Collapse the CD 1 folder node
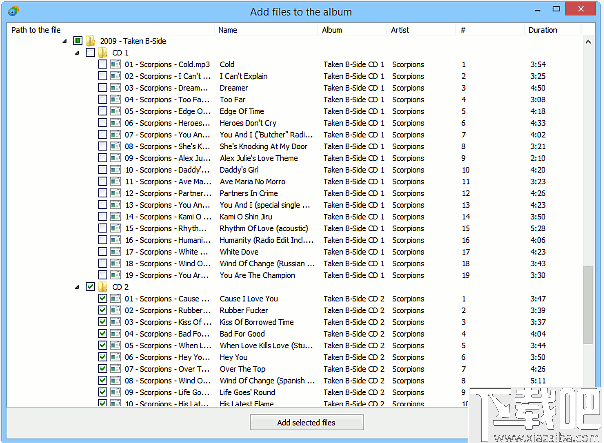The height and width of the screenshot is (443, 604). coord(77,53)
